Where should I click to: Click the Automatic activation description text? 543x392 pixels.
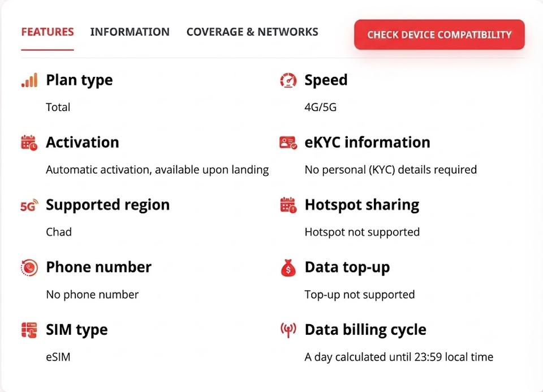coord(157,170)
